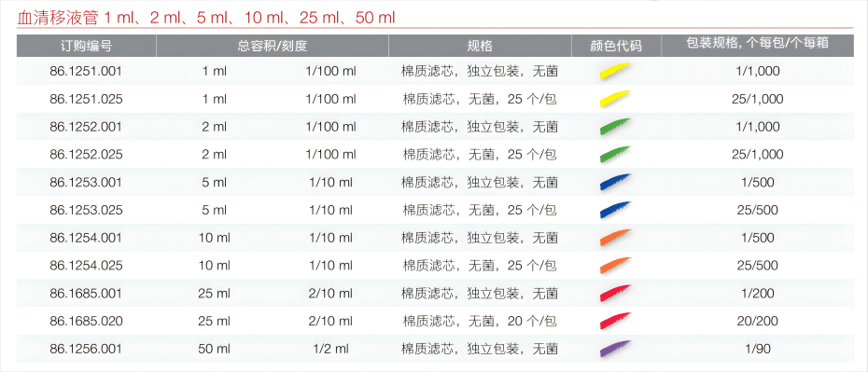Click the 订购编号 column header
The height and width of the screenshot is (372, 868).
pos(87,46)
